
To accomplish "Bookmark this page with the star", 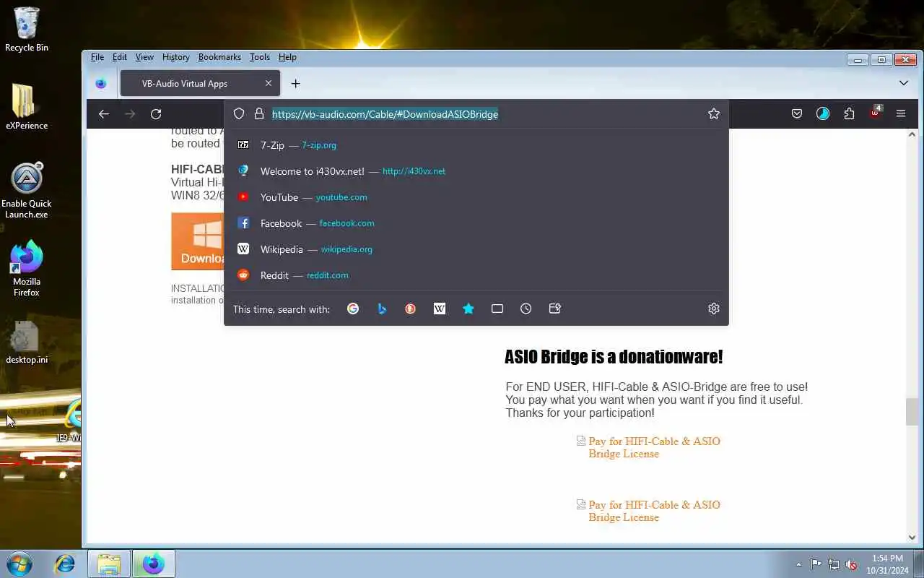I will (714, 114).
